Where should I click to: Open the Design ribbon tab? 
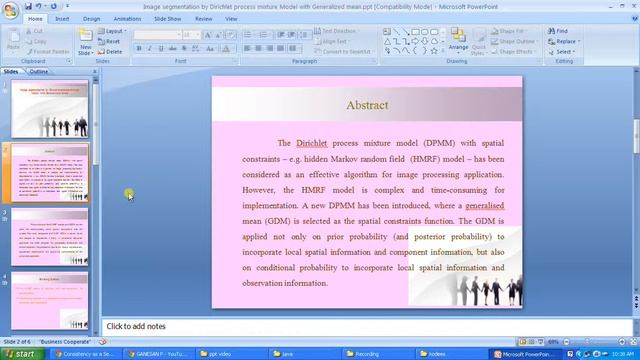91,19
